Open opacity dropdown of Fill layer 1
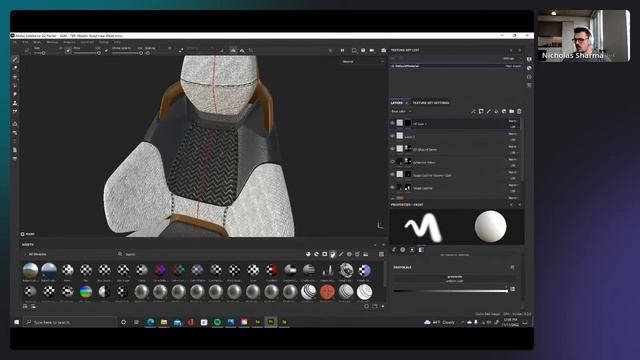This screenshot has width=640, height=360. tap(513, 126)
